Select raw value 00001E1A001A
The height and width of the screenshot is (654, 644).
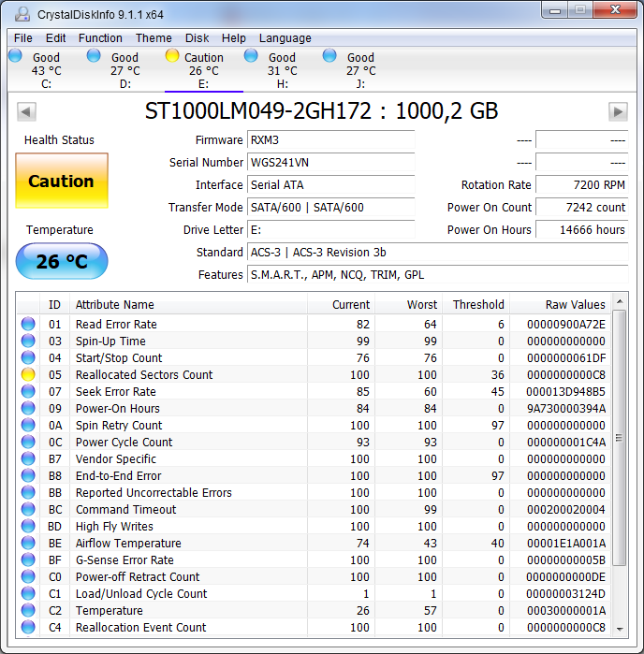pyautogui.click(x=566, y=543)
